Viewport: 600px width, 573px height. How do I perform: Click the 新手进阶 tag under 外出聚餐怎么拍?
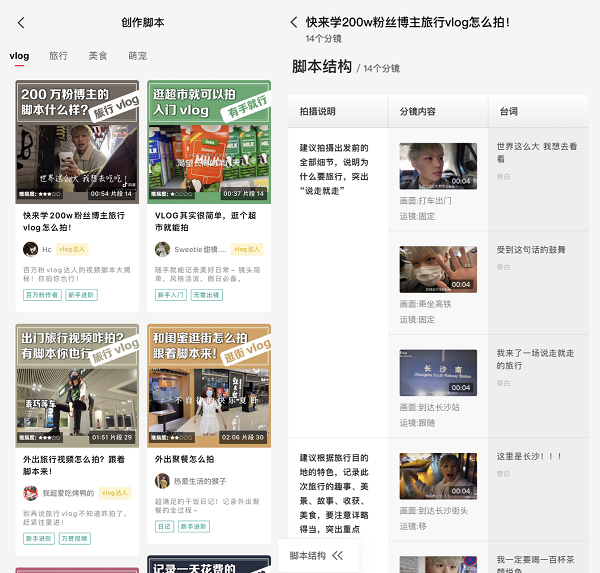(x=194, y=527)
